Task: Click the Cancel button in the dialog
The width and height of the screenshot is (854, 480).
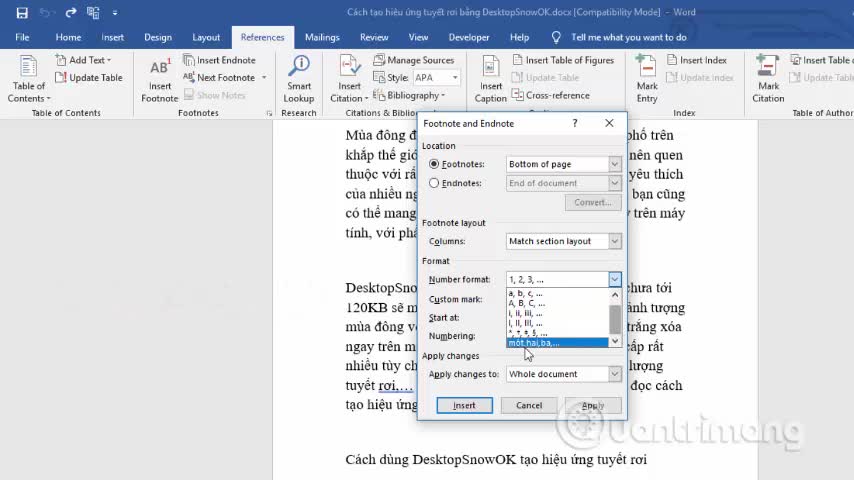Action: (529, 405)
